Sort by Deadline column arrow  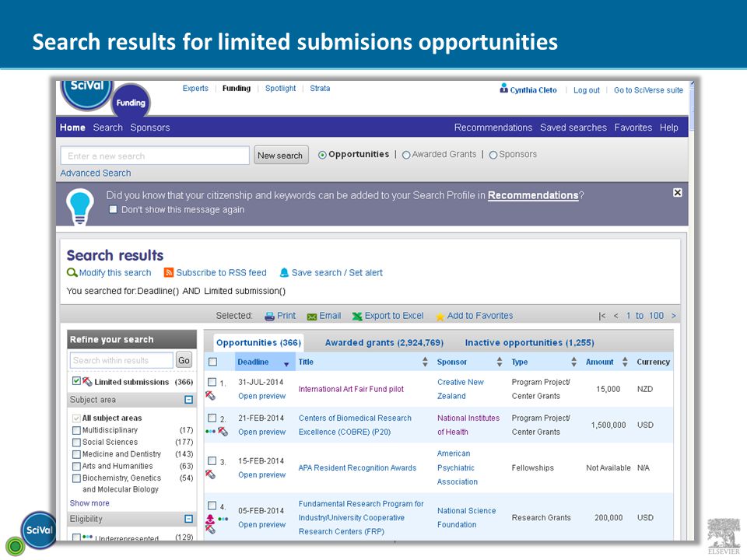286,364
